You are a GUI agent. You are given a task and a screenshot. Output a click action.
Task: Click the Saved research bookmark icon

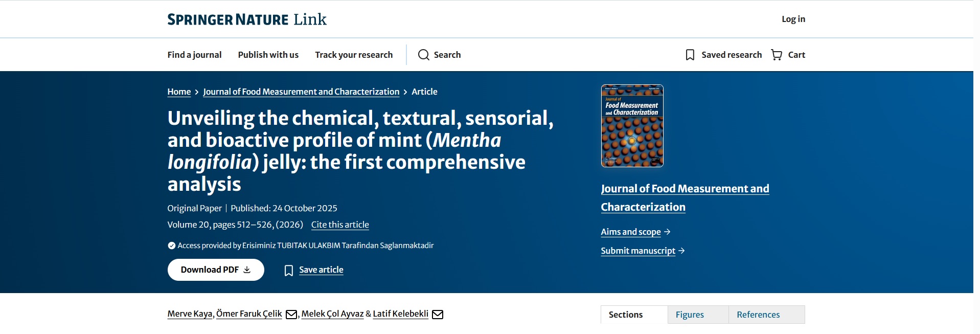[x=690, y=55]
